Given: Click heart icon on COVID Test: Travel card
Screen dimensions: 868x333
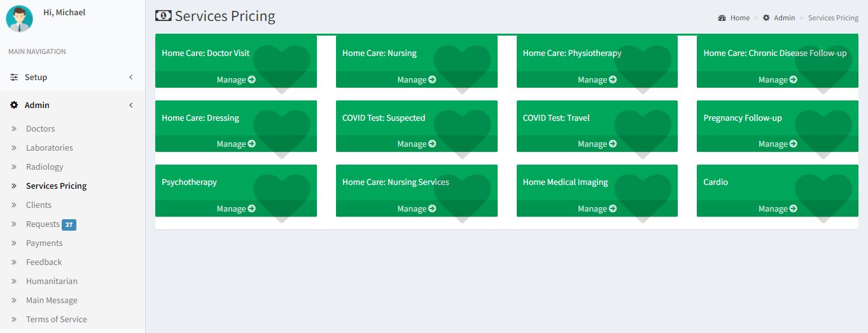Looking at the screenshot, I should coord(643,133).
